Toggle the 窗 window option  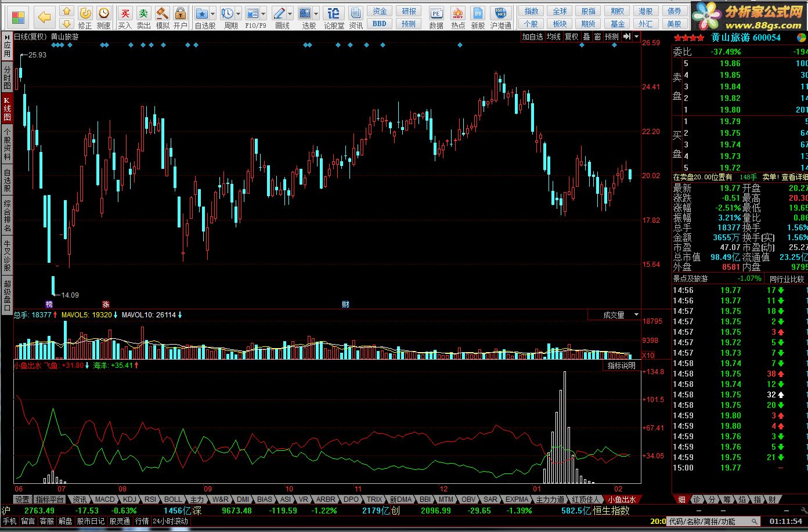(597, 37)
